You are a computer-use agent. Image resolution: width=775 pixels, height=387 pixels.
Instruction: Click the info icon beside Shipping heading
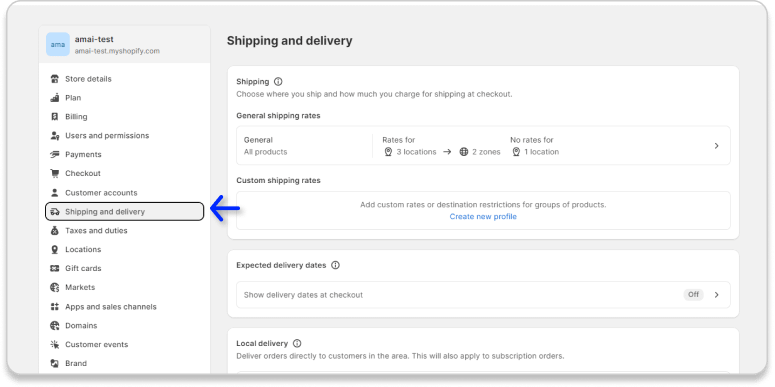(x=278, y=82)
